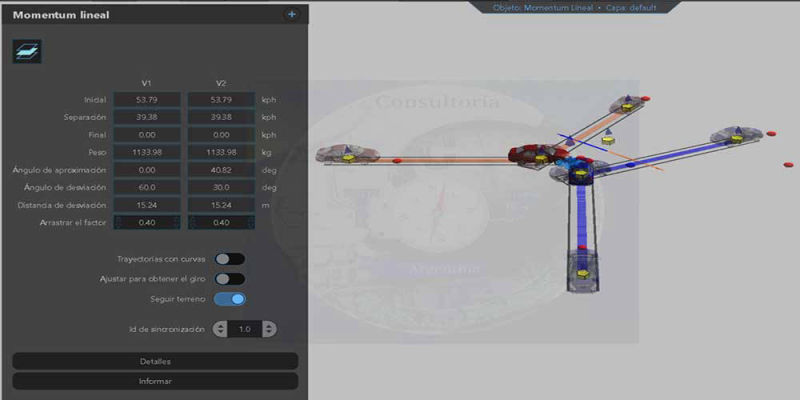Turn on Ajustar para obtener el giro
This screenshot has width=800, height=400.
[229, 279]
